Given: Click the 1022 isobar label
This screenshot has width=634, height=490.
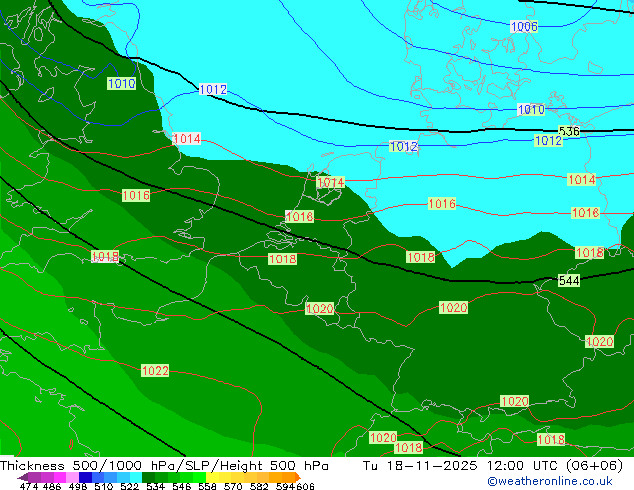Looking at the screenshot, I should [155, 370].
